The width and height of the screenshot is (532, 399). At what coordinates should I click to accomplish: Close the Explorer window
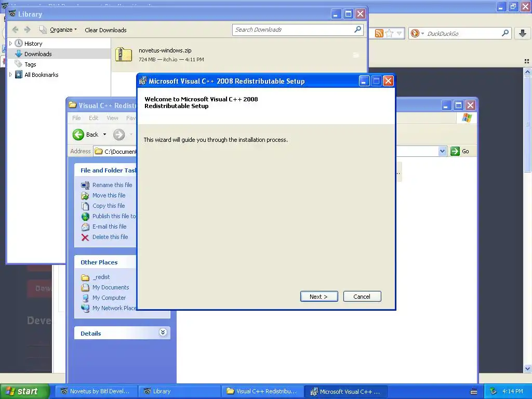[470, 105]
